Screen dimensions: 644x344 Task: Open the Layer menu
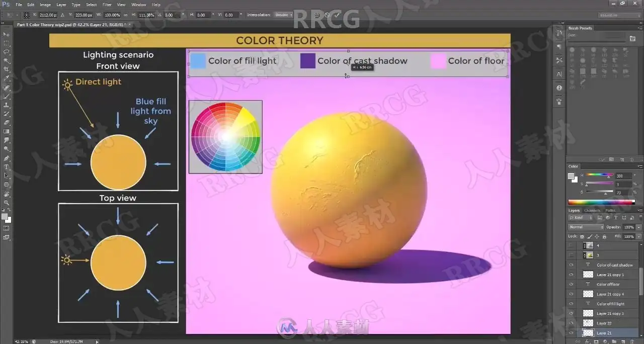point(61,5)
